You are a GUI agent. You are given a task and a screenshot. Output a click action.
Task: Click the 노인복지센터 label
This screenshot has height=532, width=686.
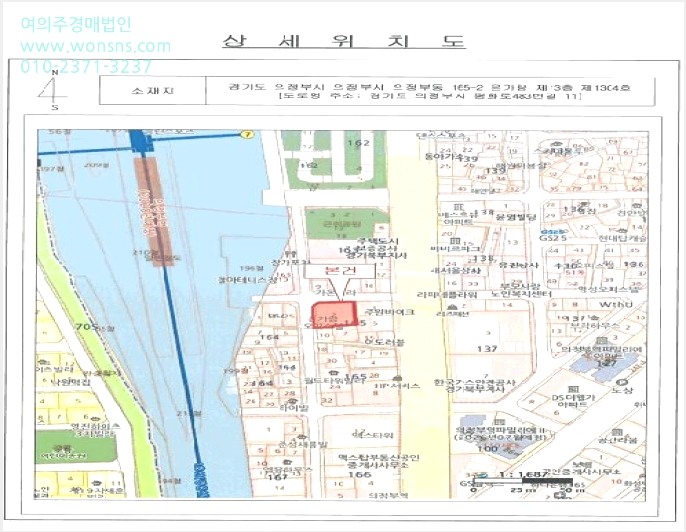point(522,294)
